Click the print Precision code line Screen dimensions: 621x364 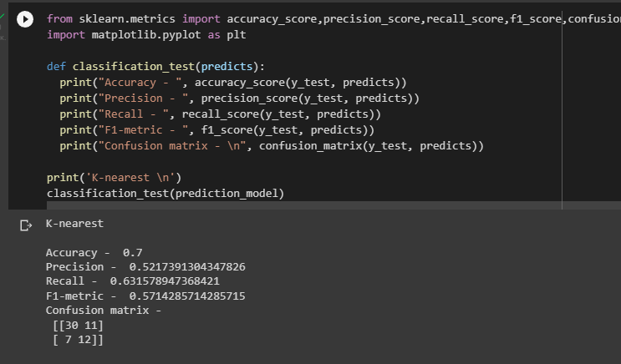click(240, 99)
